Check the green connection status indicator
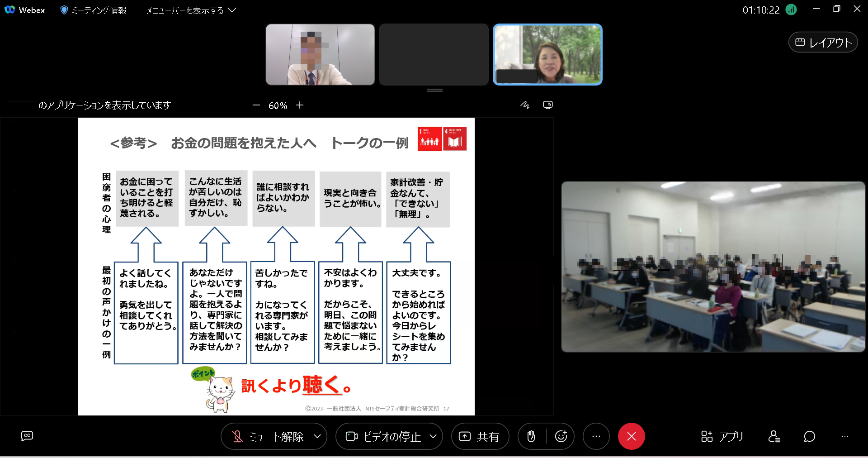This screenshot has width=868, height=458. pos(791,10)
